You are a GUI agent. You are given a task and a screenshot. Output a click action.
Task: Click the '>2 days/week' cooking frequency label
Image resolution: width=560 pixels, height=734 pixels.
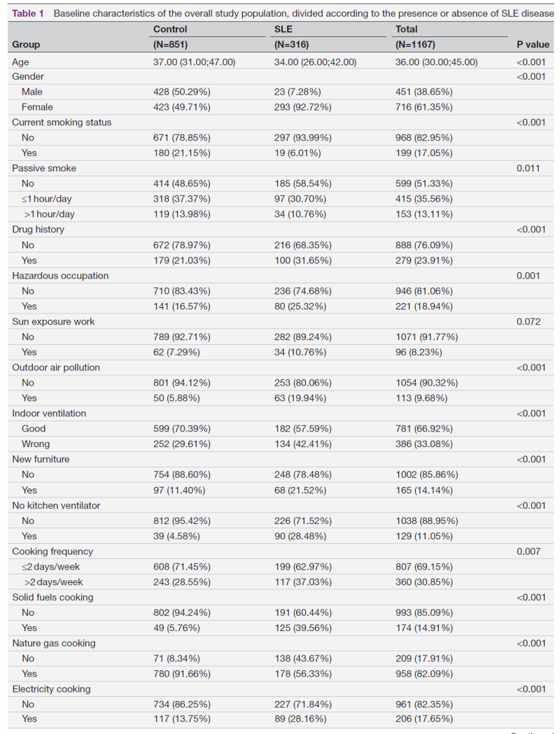[52, 582]
